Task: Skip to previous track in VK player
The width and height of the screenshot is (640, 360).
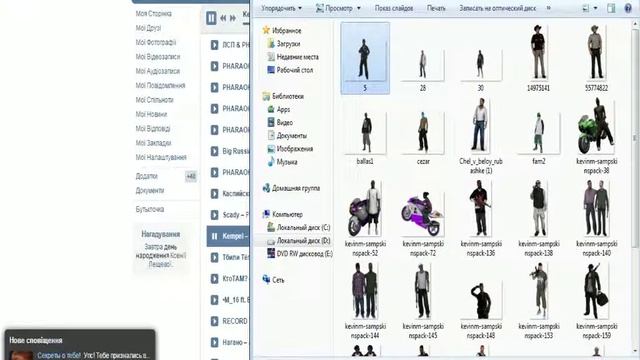Action: pos(223,18)
